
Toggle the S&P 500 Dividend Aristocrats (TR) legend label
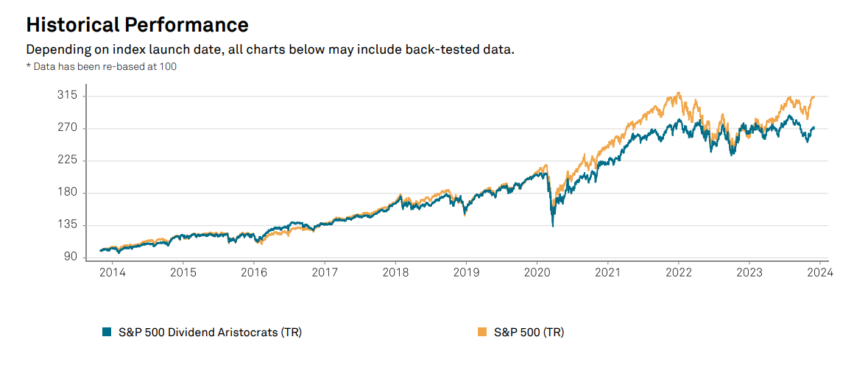point(210,333)
